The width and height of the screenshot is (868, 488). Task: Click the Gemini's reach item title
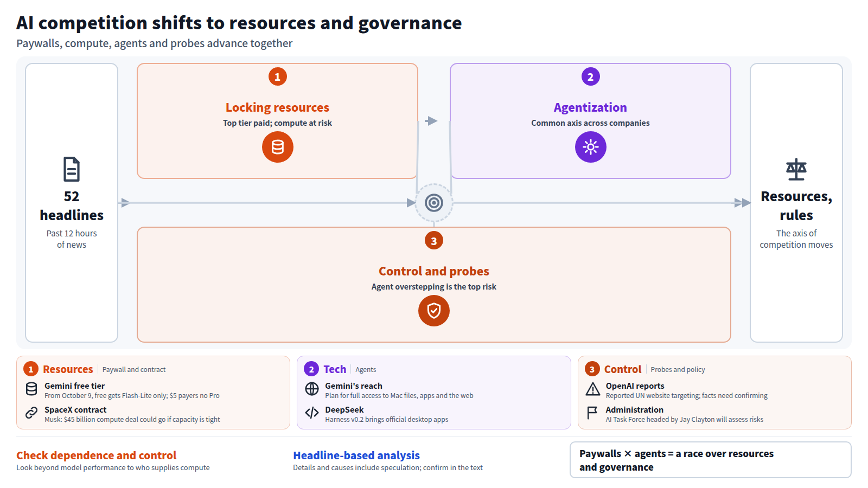click(x=354, y=386)
